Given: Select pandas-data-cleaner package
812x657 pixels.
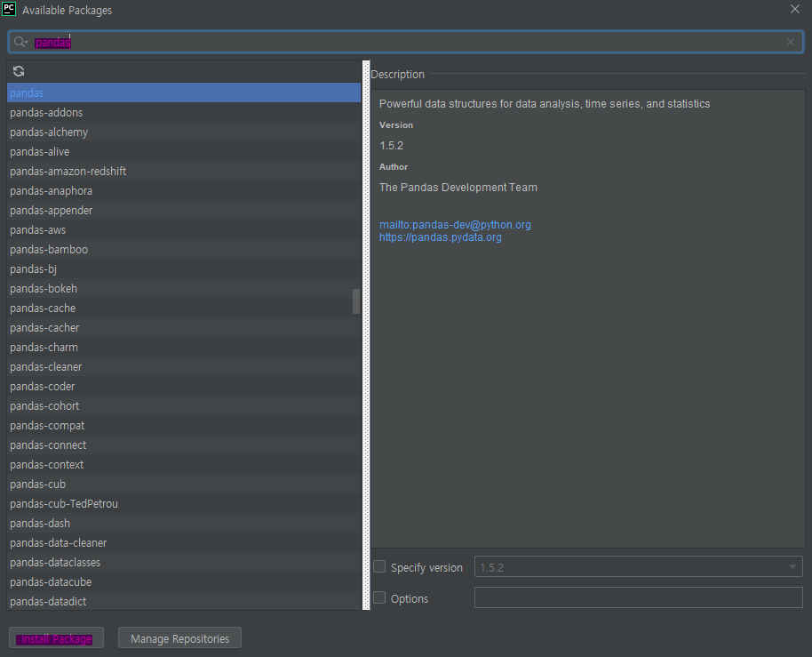Looking at the screenshot, I should [184, 542].
